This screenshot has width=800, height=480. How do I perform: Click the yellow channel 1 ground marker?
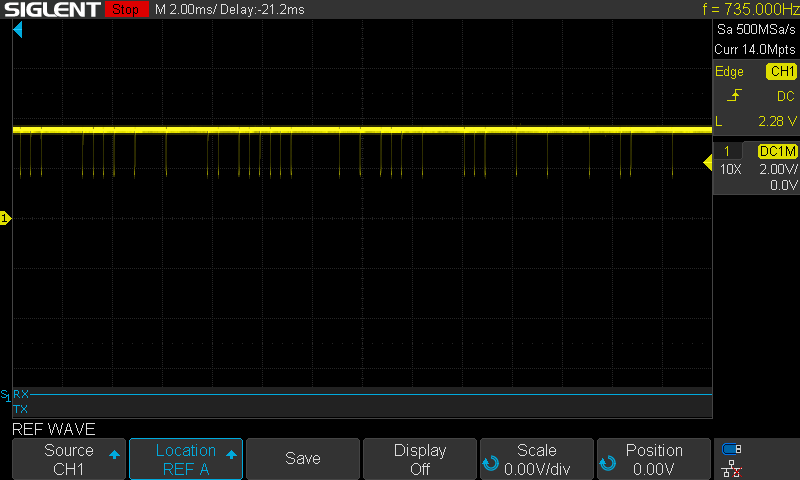pyautogui.click(x=5, y=218)
